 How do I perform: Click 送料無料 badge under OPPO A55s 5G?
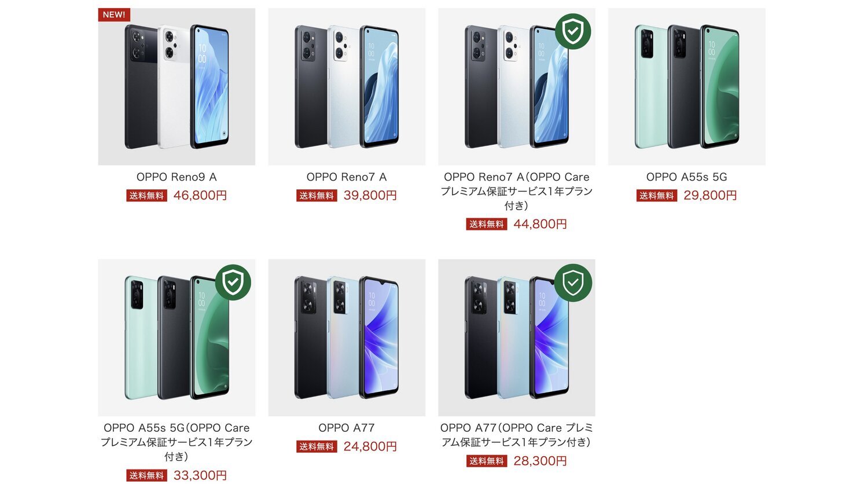point(657,196)
